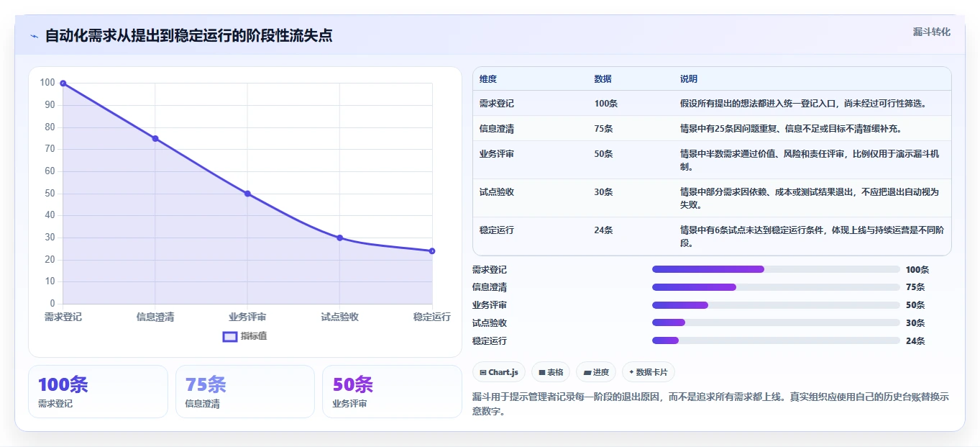980x447 pixels.
Task: Click the description starting 情景中有25条因问题重复
Action: (x=791, y=129)
